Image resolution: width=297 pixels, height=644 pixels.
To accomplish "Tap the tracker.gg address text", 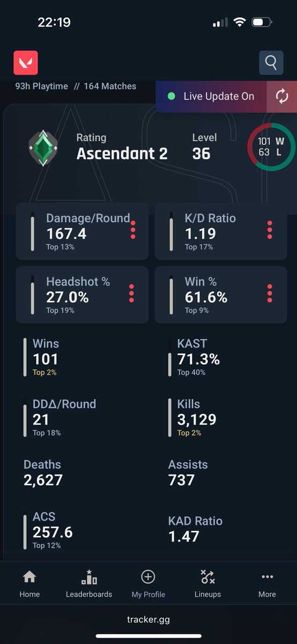I will (x=148, y=619).
